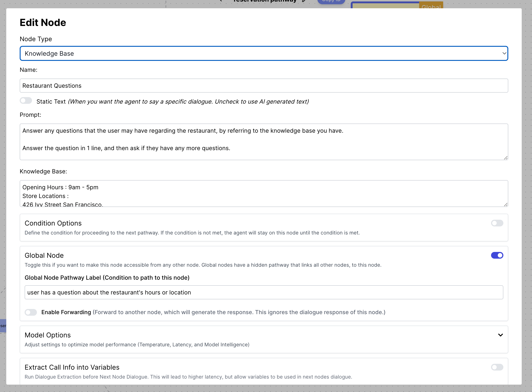Toggle Enable Forwarding on
Screen dimensions: 532x392
click(x=31, y=312)
